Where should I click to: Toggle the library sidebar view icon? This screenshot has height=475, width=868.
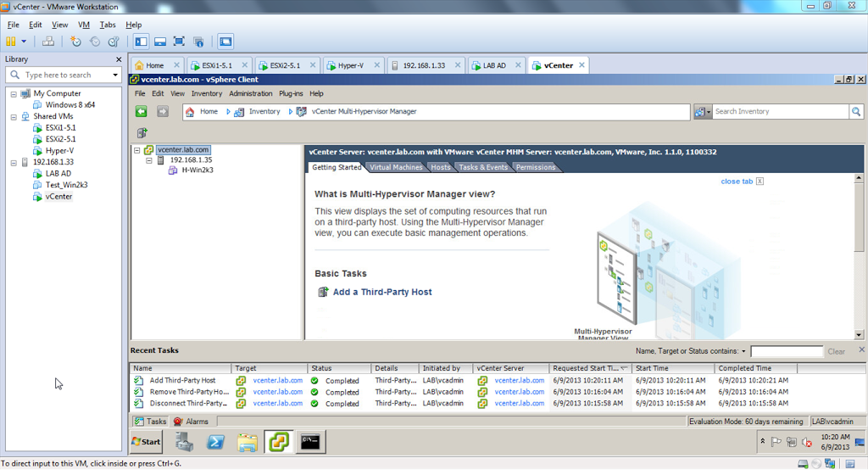tap(142, 42)
